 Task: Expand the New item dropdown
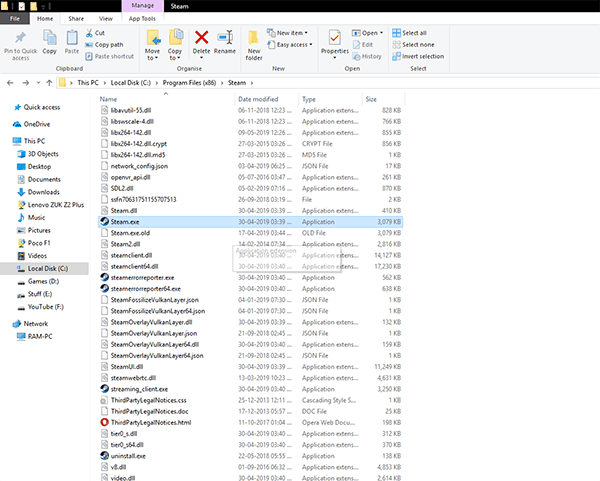click(306, 33)
